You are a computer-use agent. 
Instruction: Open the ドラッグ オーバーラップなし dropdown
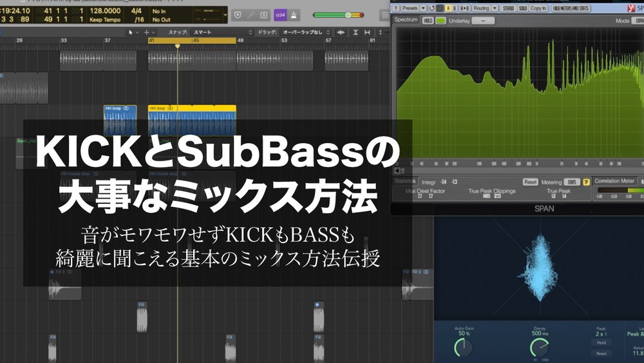307,32
